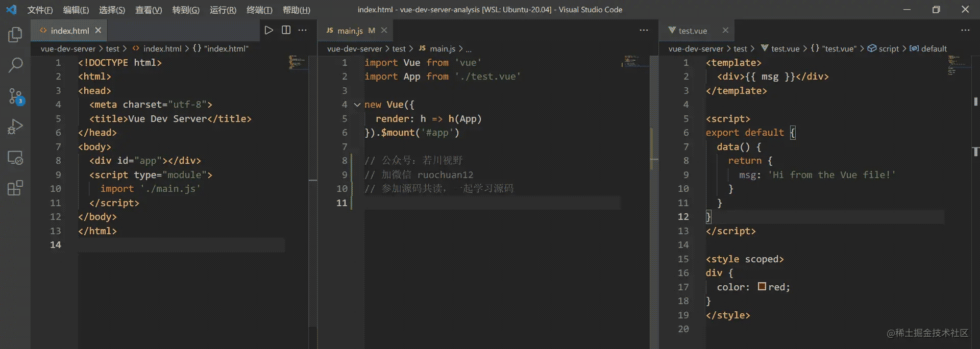Open the Search view in activity bar

click(15, 65)
